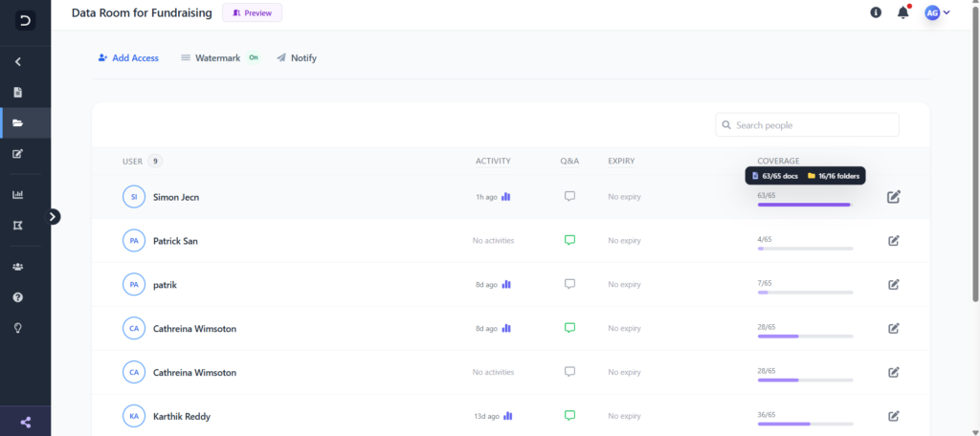Open Simon Jecn's Q&A chat icon
Image resolution: width=980 pixels, height=436 pixels.
click(569, 196)
